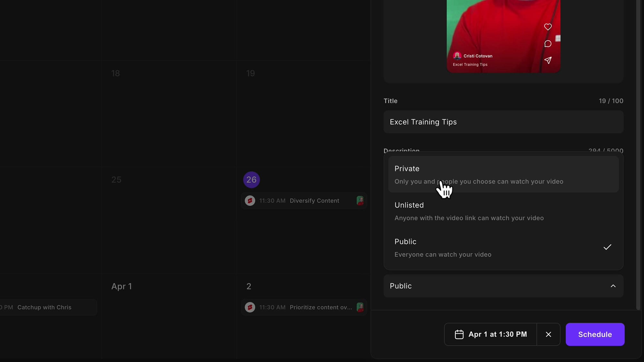Click inside the Excel Training Tips title field
The image size is (644, 362).
pos(504,122)
